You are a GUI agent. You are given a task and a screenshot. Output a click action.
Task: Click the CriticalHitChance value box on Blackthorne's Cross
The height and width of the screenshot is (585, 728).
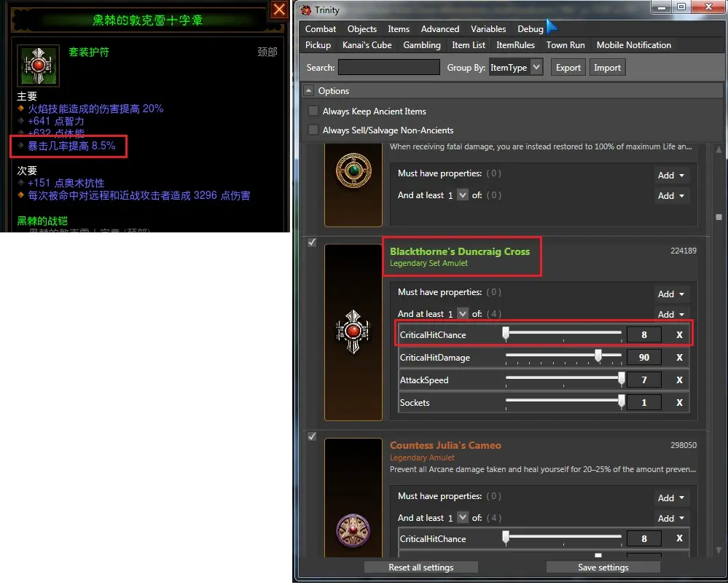[644, 334]
